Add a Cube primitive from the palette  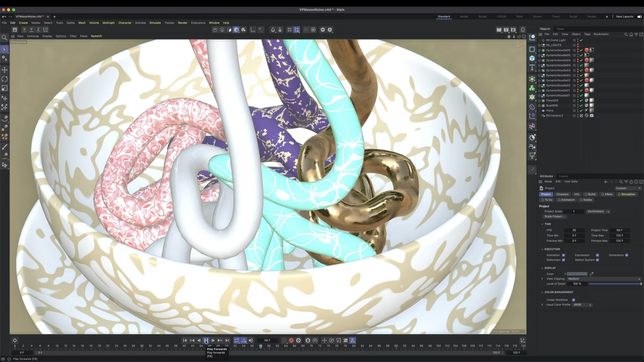point(532,58)
